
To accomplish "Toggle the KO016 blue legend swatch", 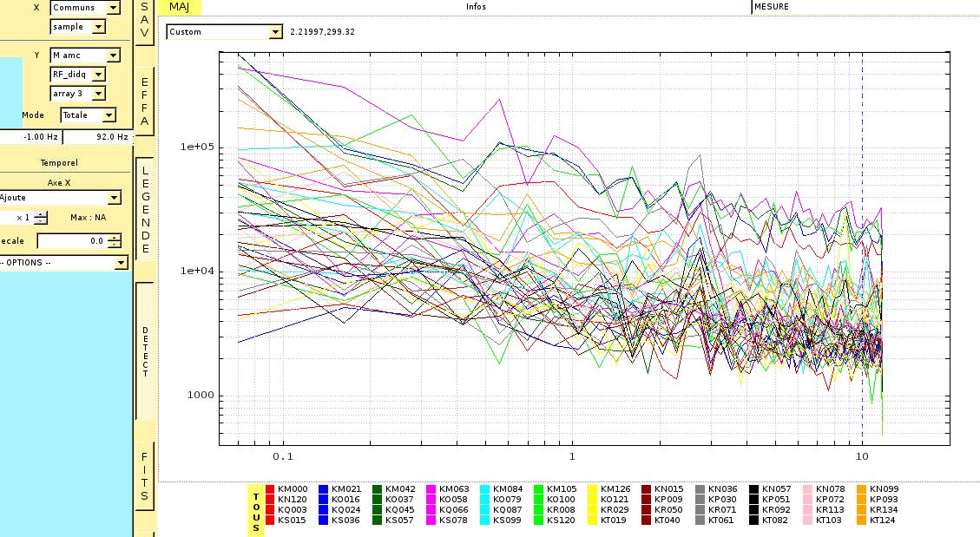I will tap(323, 500).
